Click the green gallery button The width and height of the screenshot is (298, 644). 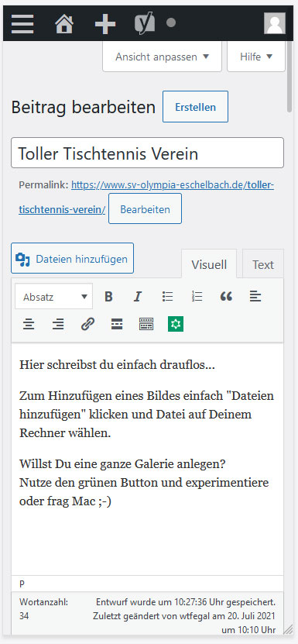tap(176, 324)
